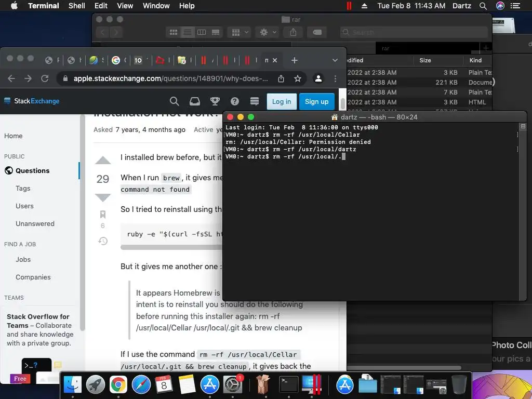This screenshot has width=532, height=399.
Task: Open the achievements trophy icon
Action: tap(215, 101)
